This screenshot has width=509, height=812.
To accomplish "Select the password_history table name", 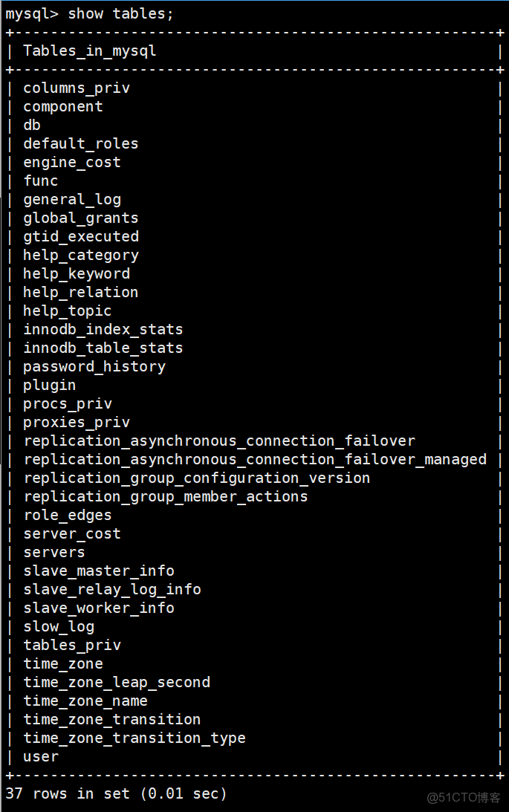I will point(94,366).
